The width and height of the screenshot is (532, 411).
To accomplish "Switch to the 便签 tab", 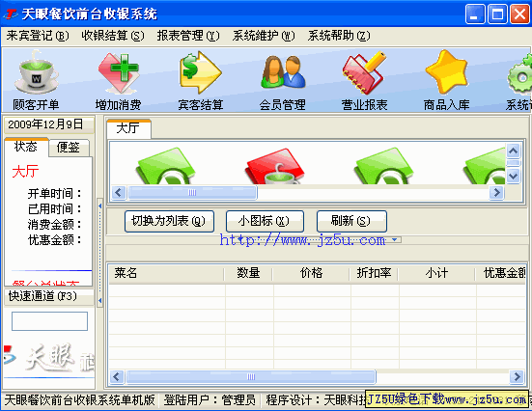I will (69, 148).
